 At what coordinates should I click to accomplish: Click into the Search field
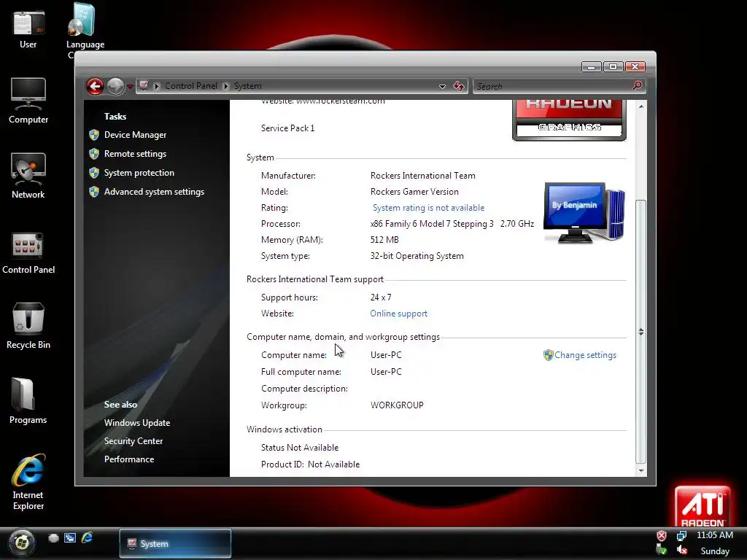pos(553,86)
